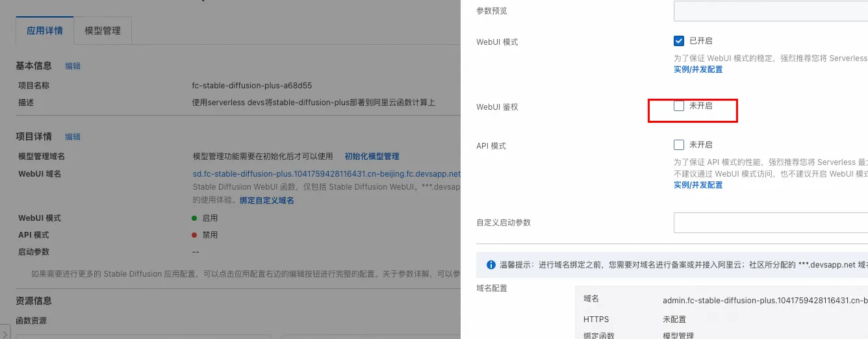Click the red 禁用 status indicator
The width and height of the screenshot is (868, 339).
[x=194, y=235]
